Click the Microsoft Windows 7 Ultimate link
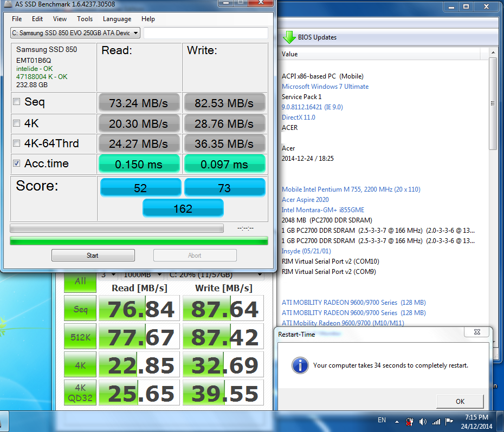This screenshot has height=432, width=504. 325,87
